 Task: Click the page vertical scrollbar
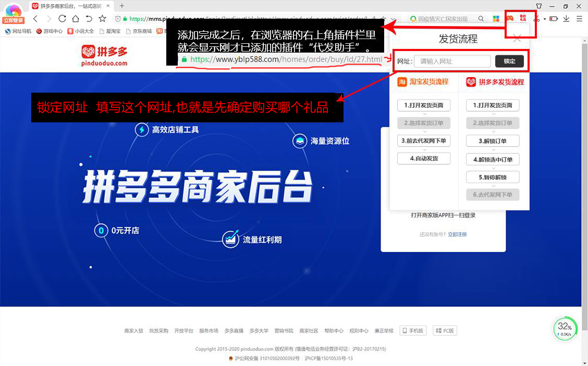click(585, 187)
